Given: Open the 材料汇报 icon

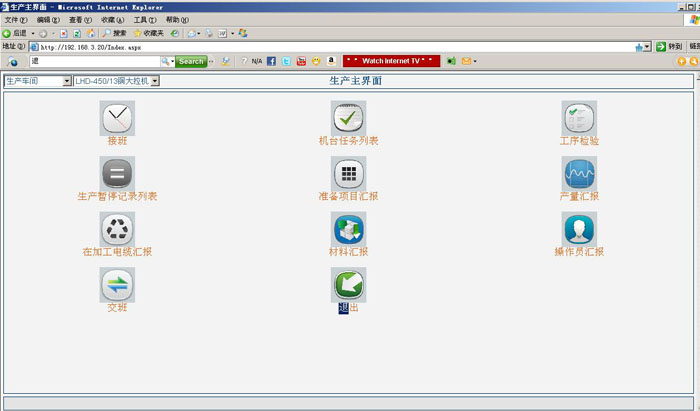Looking at the screenshot, I should pos(349,229).
